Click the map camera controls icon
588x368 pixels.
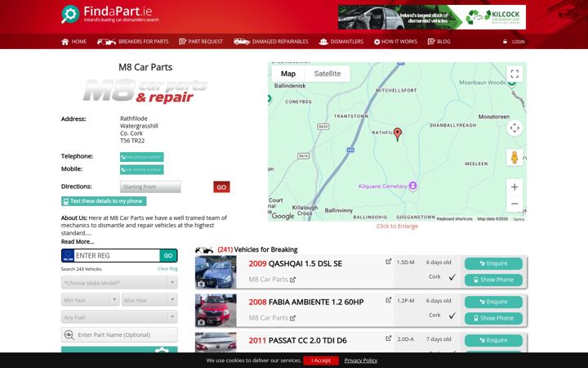[514, 128]
